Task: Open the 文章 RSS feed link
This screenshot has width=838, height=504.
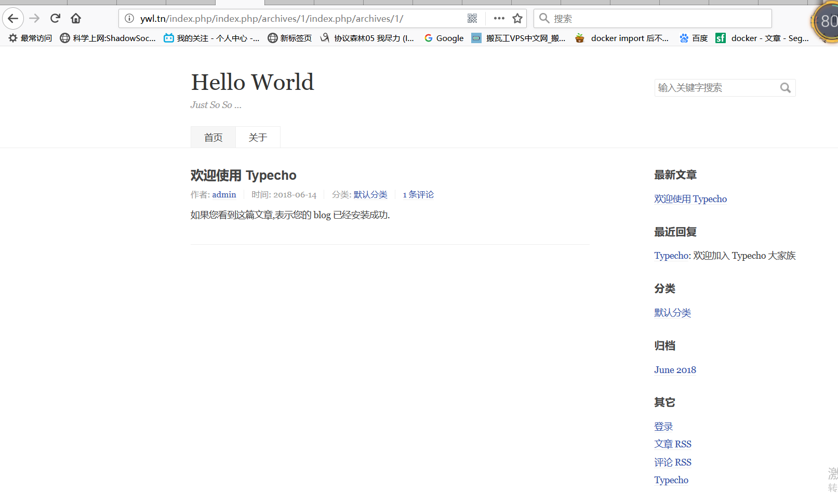Action: [673, 444]
